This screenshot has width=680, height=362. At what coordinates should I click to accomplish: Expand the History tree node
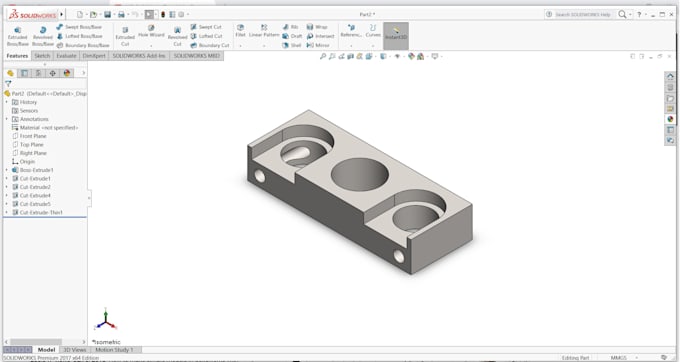(x=7, y=102)
